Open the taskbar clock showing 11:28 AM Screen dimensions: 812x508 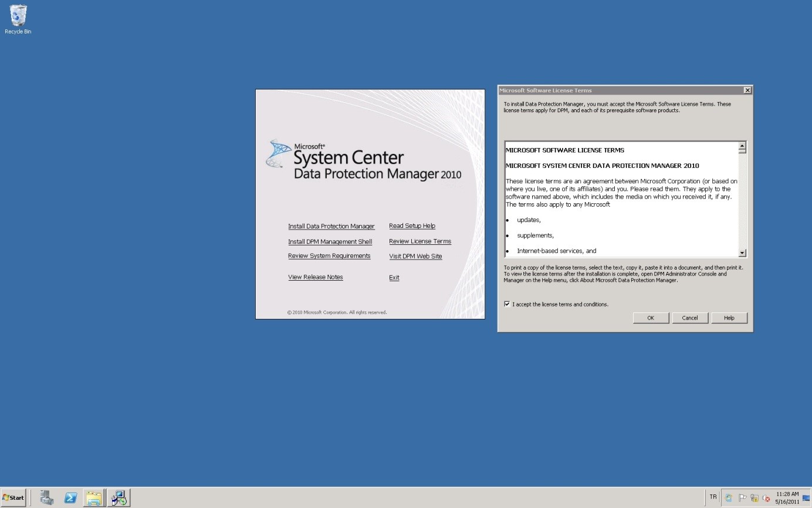coord(787,498)
